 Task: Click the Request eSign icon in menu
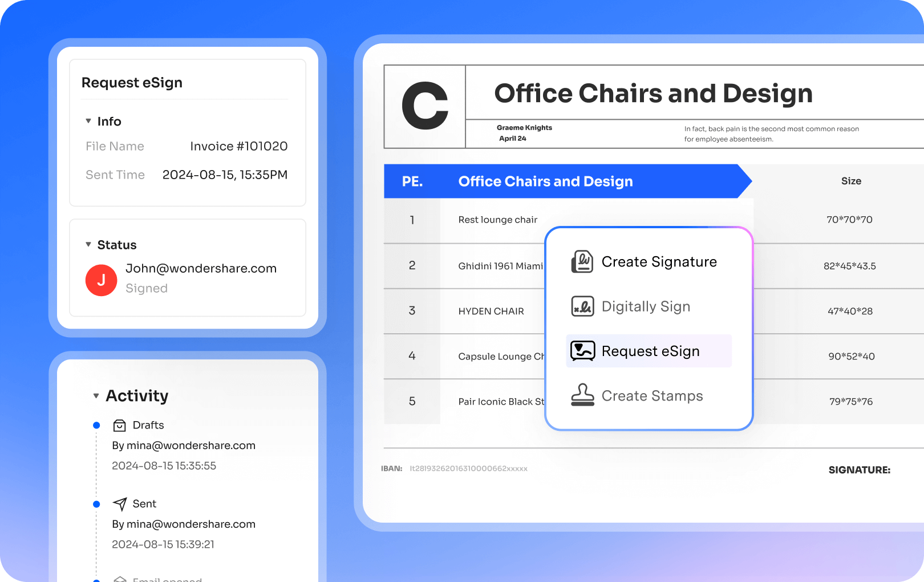(x=582, y=351)
